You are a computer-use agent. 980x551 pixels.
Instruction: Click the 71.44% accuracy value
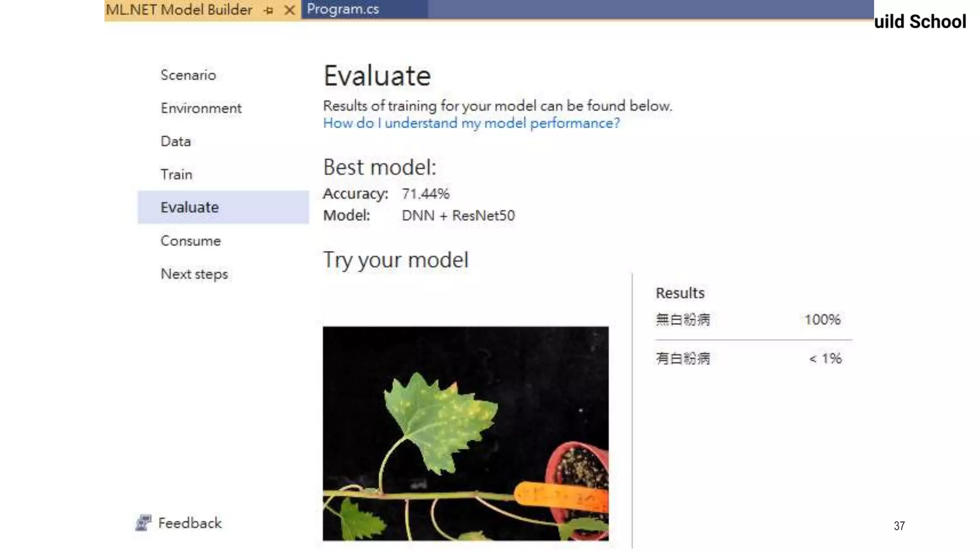pyautogui.click(x=425, y=194)
